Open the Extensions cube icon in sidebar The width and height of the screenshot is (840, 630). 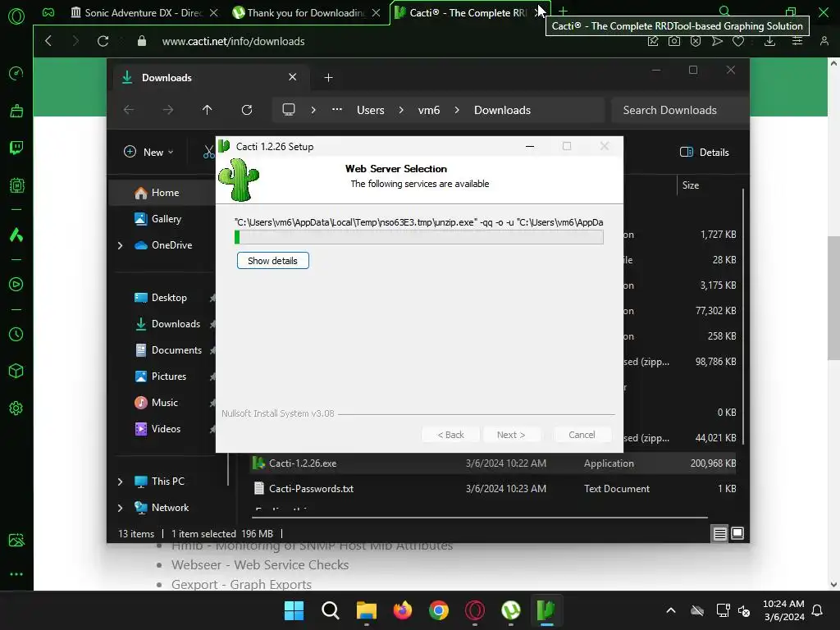[16, 371]
